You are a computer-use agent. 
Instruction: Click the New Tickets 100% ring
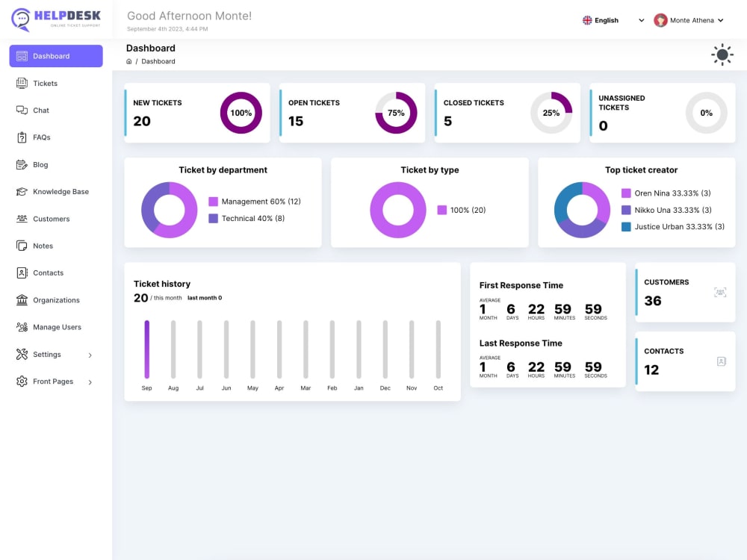(x=241, y=113)
